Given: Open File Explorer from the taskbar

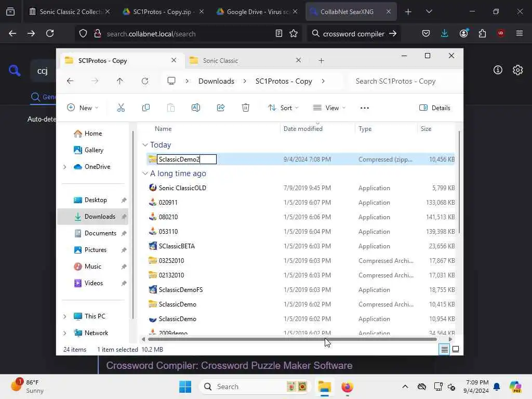Looking at the screenshot, I should coord(324,387).
